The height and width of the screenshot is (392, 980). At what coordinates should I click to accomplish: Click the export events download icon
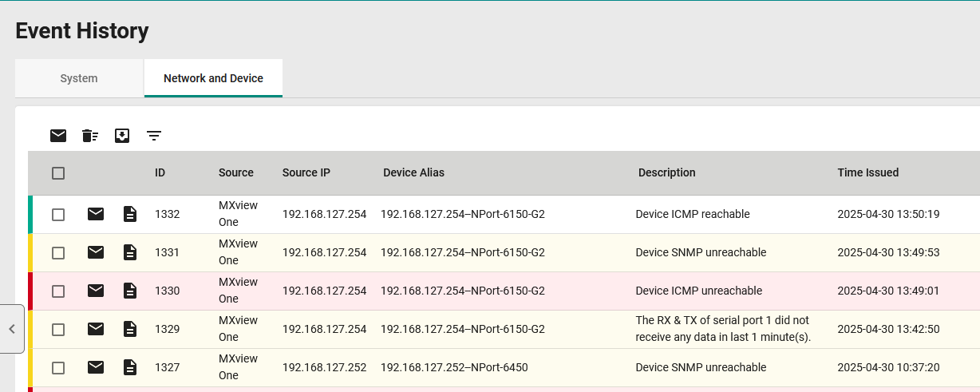point(122,136)
